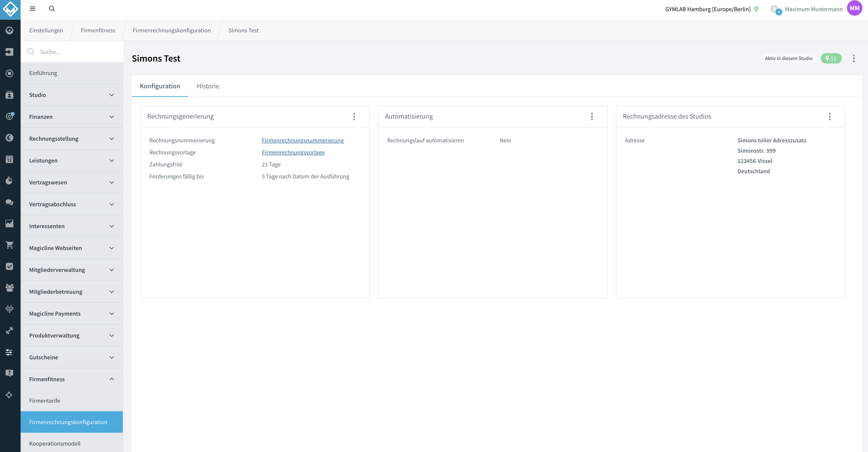Open the Firmenrechnungsnummerierung link

[303, 140]
